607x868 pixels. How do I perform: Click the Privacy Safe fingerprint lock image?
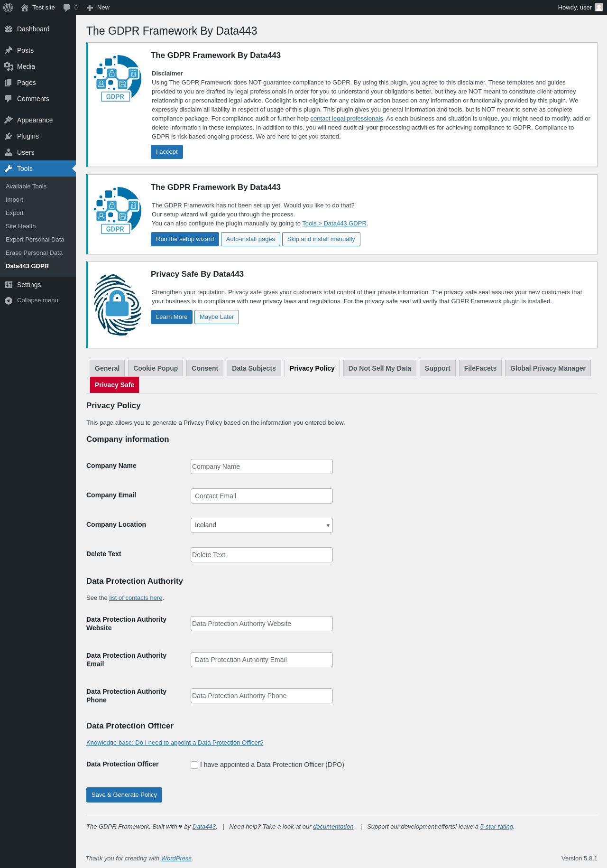click(118, 305)
